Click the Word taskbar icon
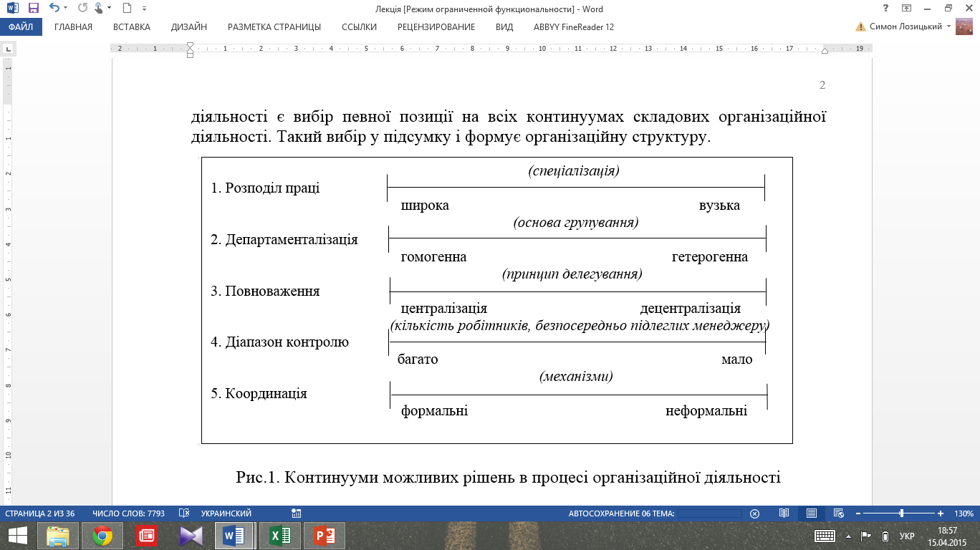This screenshot has height=550, width=980. click(x=234, y=536)
